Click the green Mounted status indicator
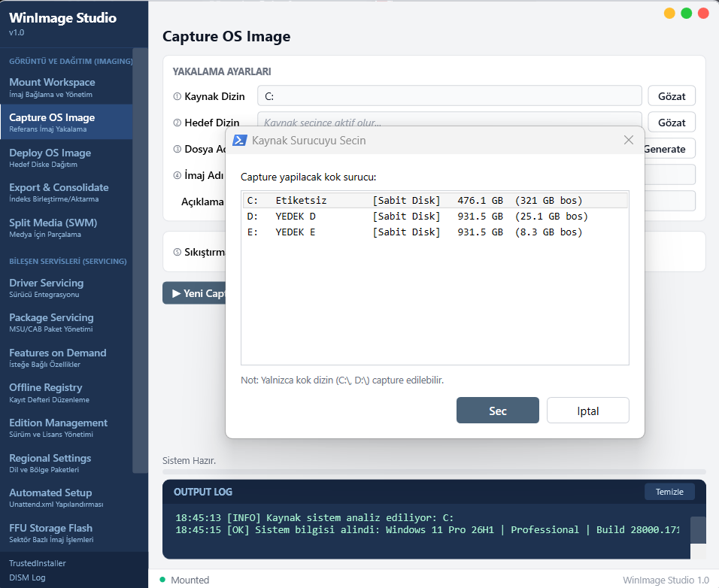This screenshot has width=719, height=588. point(162,580)
